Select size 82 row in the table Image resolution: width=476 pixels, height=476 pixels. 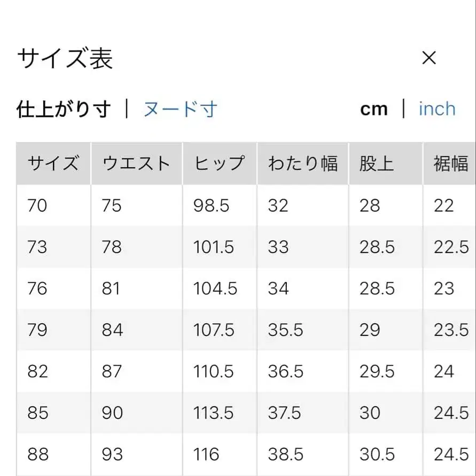tap(36, 371)
